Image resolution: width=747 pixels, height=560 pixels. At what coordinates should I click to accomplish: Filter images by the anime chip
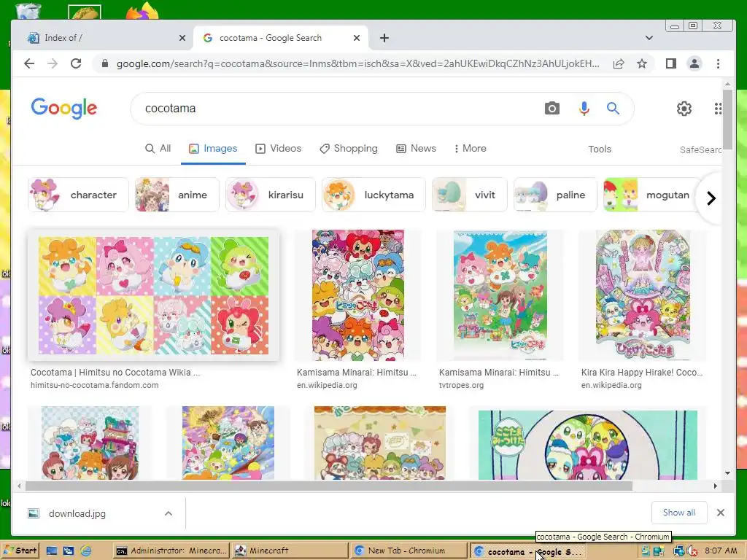click(177, 195)
